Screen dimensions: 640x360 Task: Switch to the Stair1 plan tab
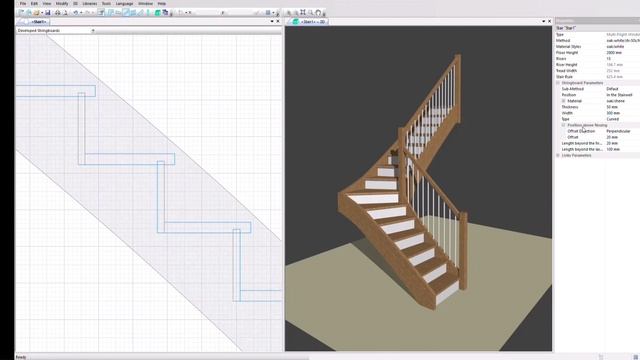(x=38, y=22)
